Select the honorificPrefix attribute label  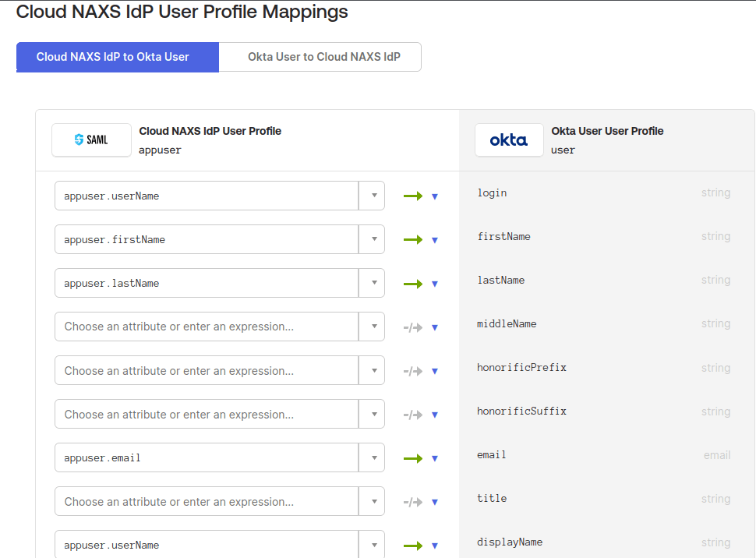click(521, 368)
